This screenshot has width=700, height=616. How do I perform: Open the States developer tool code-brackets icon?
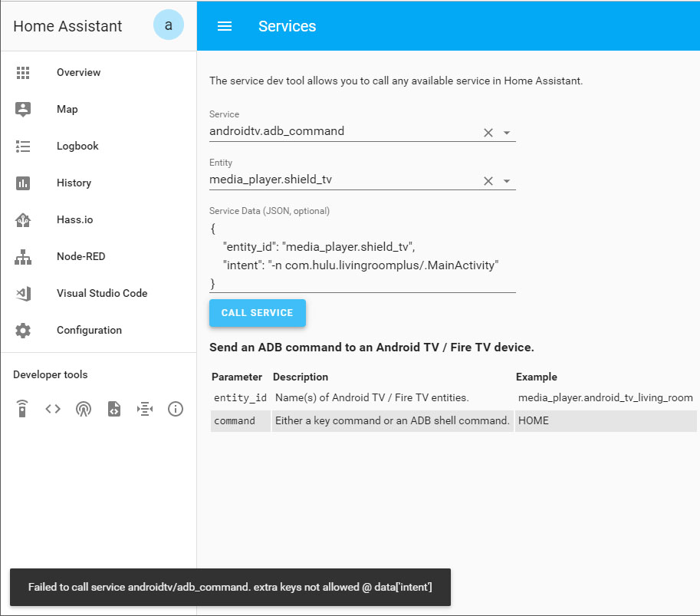(x=53, y=409)
